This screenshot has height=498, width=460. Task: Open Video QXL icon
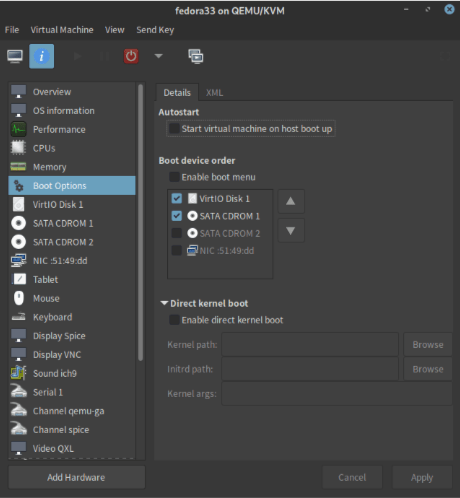click(19, 448)
